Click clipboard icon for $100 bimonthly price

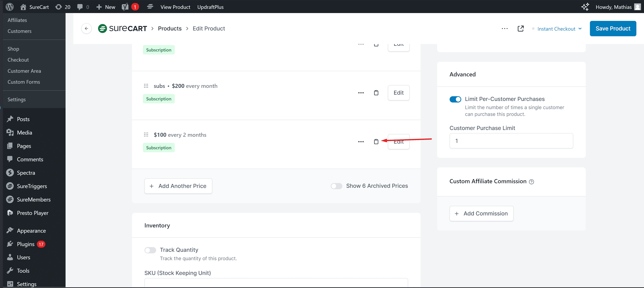(376, 142)
